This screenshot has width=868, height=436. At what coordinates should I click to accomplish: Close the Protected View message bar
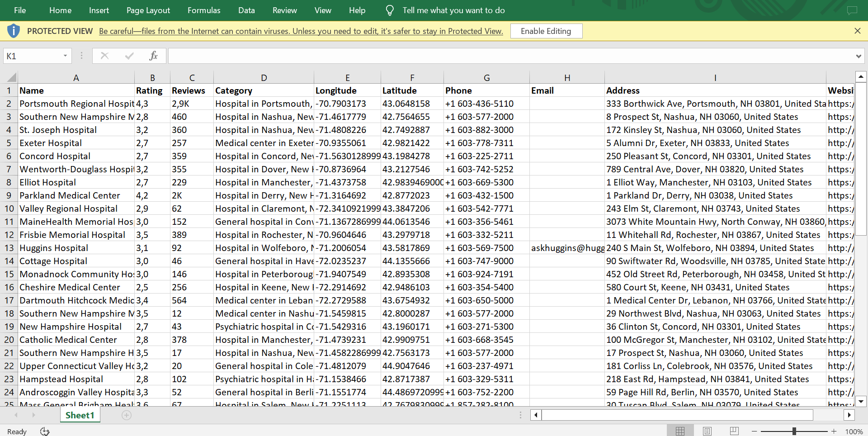coord(857,31)
